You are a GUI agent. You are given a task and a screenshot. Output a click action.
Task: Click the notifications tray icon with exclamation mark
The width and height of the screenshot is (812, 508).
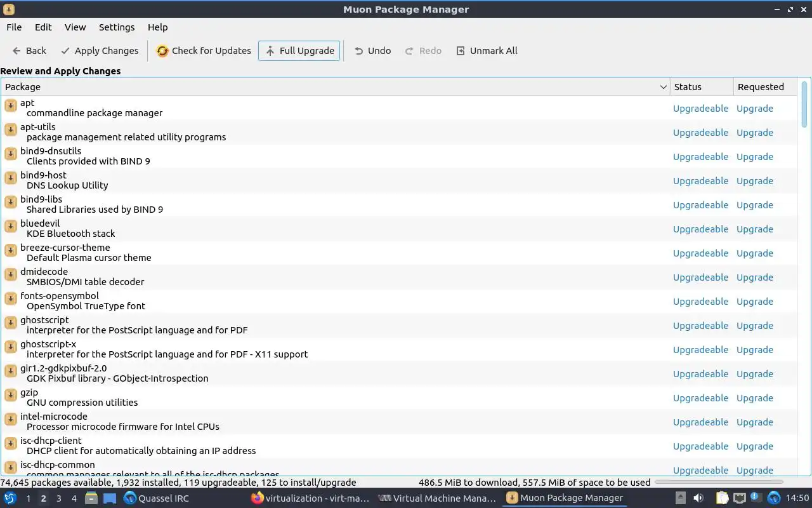(756, 497)
